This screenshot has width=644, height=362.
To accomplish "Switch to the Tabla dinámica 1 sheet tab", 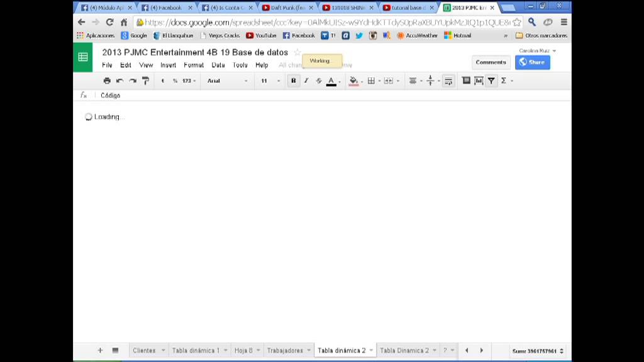I will (196, 351).
